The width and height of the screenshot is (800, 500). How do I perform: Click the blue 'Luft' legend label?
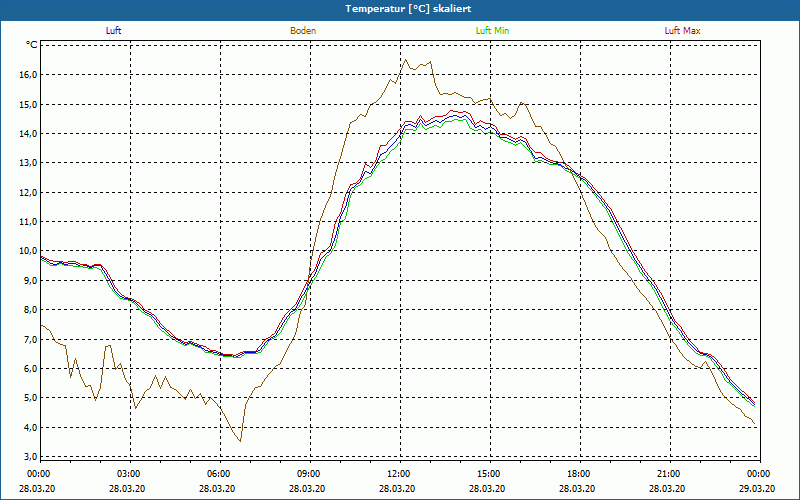[x=113, y=31]
